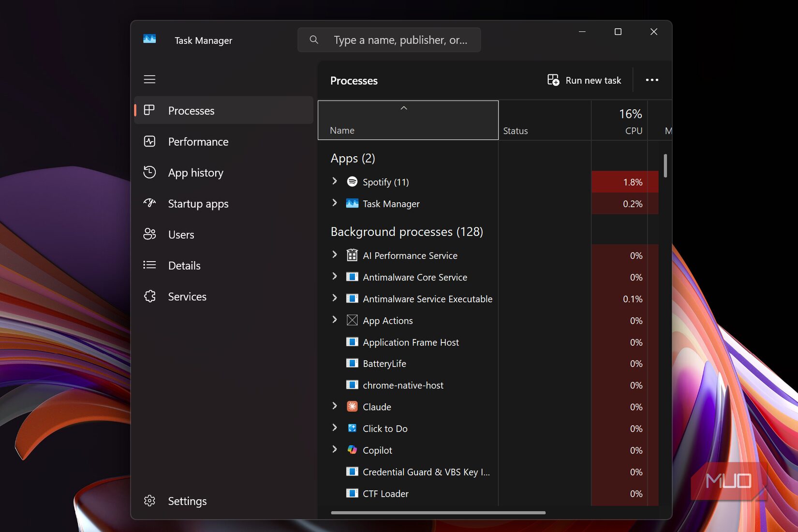Click the Apps (2) group heading
This screenshot has height=532, width=798.
tap(353, 158)
